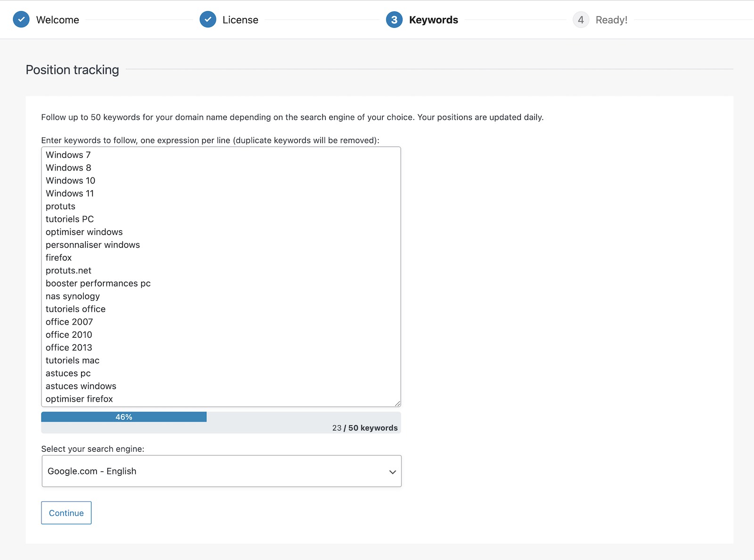Click the 'astuces windows' keyword line
This screenshot has height=560, width=754.
pos(81,386)
